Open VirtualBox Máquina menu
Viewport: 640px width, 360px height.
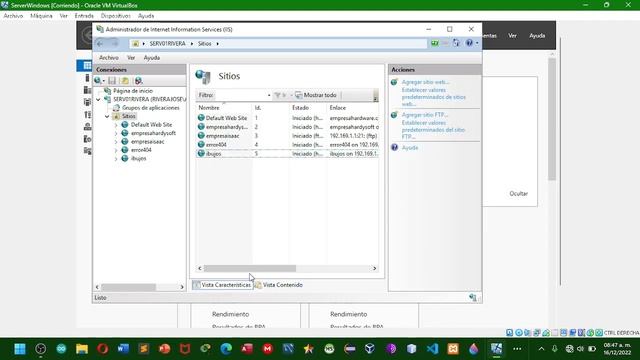[41, 16]
